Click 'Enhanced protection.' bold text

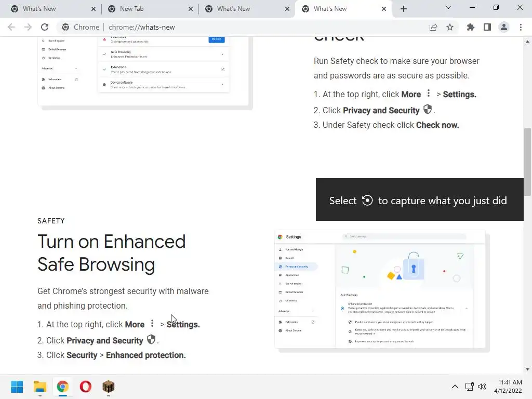coord(146,355)
